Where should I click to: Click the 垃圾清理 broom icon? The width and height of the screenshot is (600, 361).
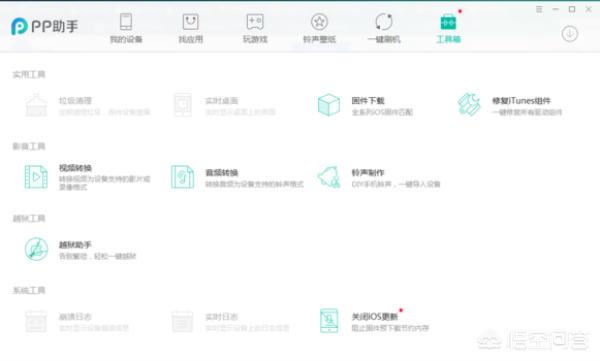click(36, 105)
